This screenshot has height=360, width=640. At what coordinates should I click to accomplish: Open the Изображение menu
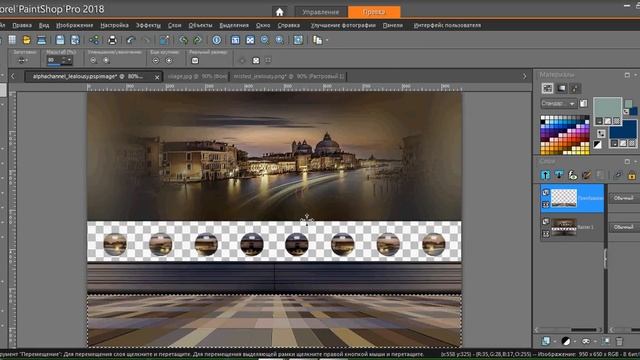pos(75,25)
